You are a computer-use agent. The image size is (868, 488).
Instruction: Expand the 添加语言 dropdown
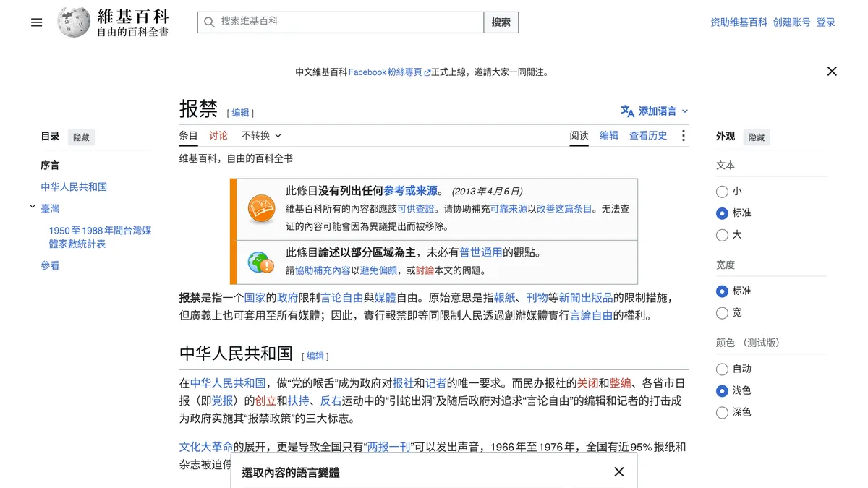click(x=655, y=111)
